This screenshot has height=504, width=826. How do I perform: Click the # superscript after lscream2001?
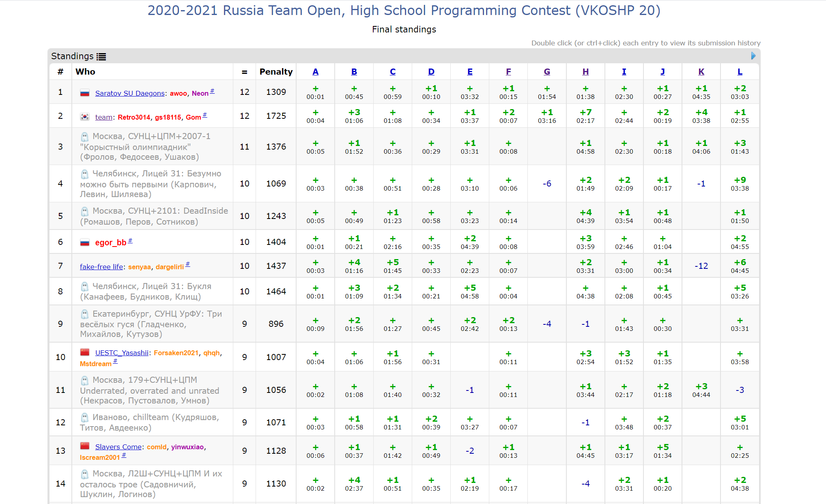124,455
